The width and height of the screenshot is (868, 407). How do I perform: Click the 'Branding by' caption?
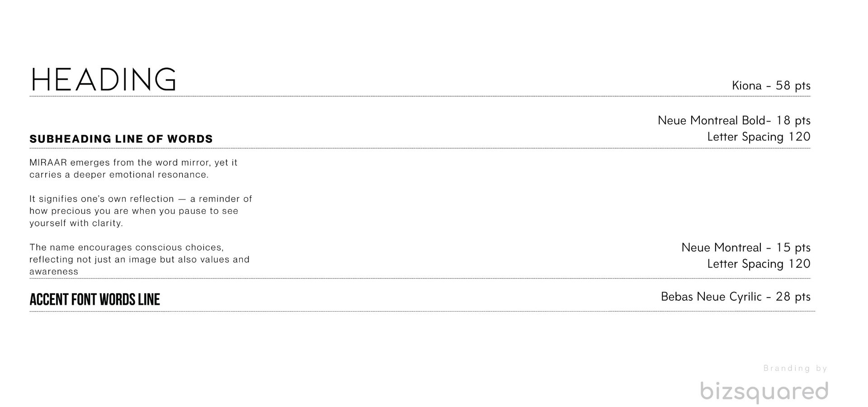click(796, 368)
